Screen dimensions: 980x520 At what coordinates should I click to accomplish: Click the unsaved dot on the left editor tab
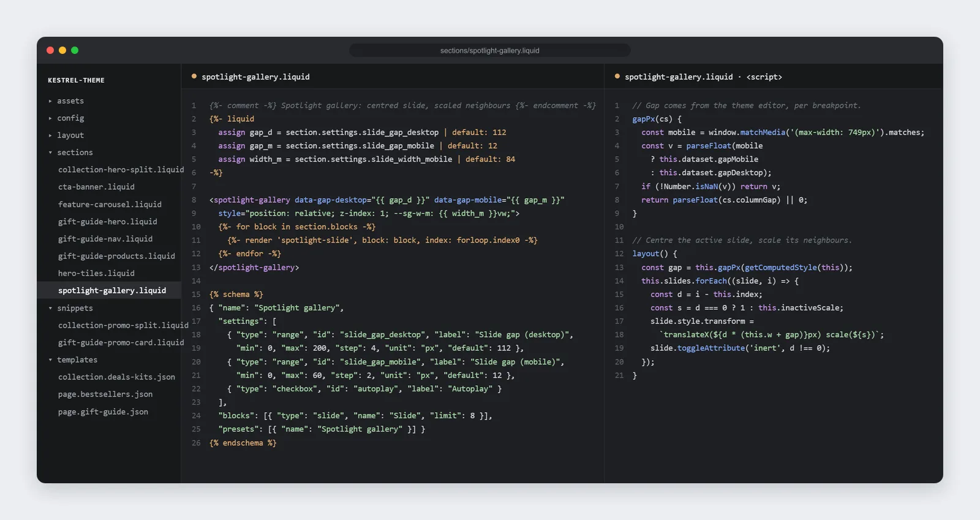tap(194, 77)
